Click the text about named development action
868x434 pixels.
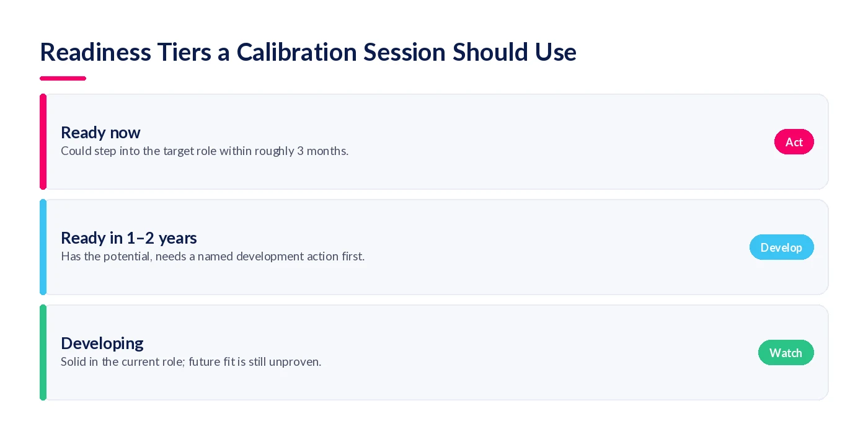[213, 256]
